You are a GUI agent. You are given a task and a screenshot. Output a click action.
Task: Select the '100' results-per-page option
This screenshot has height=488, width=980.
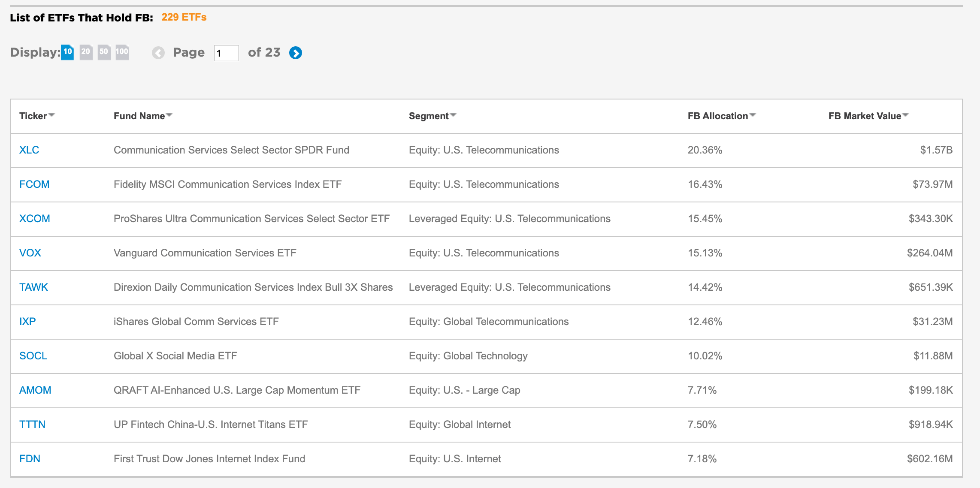pos(122,51)
